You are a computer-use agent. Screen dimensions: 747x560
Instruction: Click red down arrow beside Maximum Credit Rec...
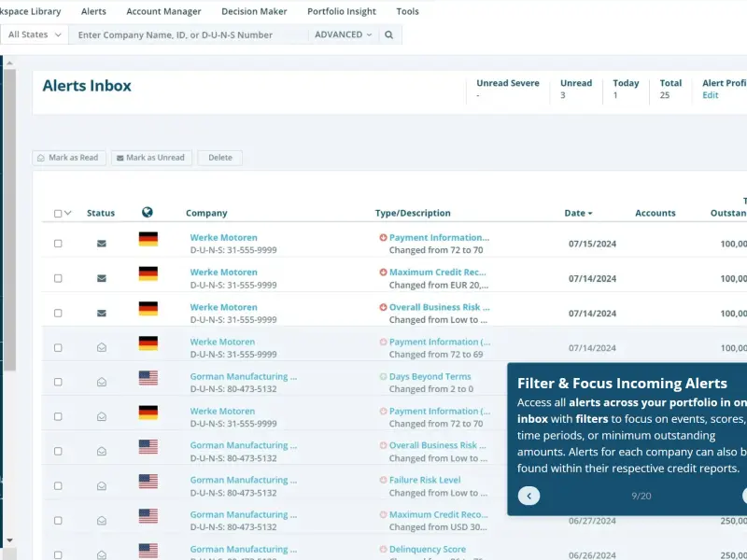click(x=383, y=273)
